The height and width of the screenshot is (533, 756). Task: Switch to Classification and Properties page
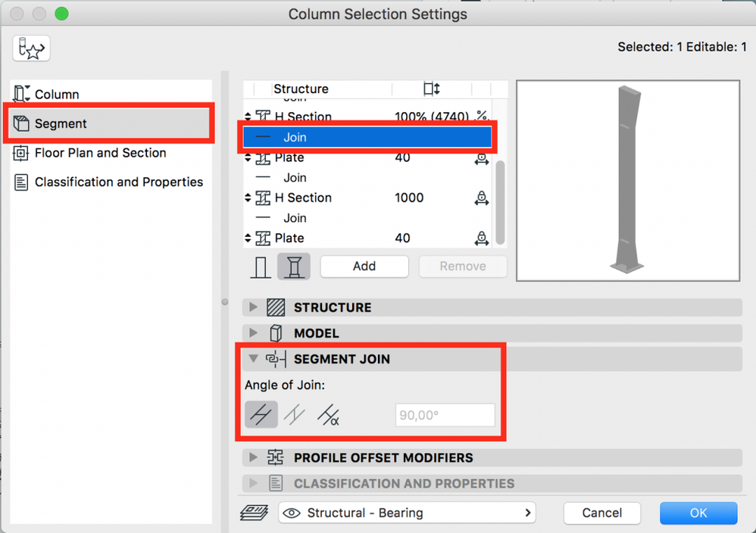[118, 182]
